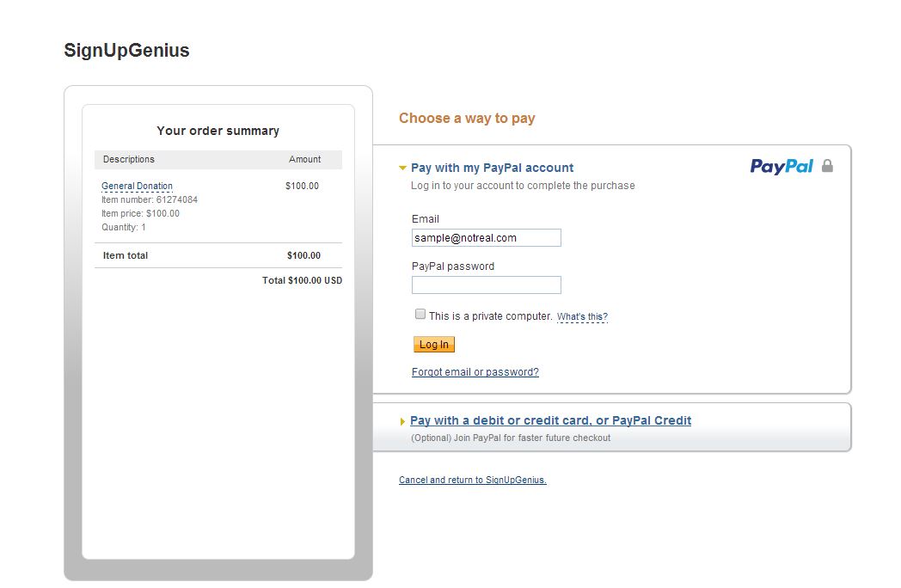Open the What's this? link
901x588 pixels.
[x=582, y=316]
